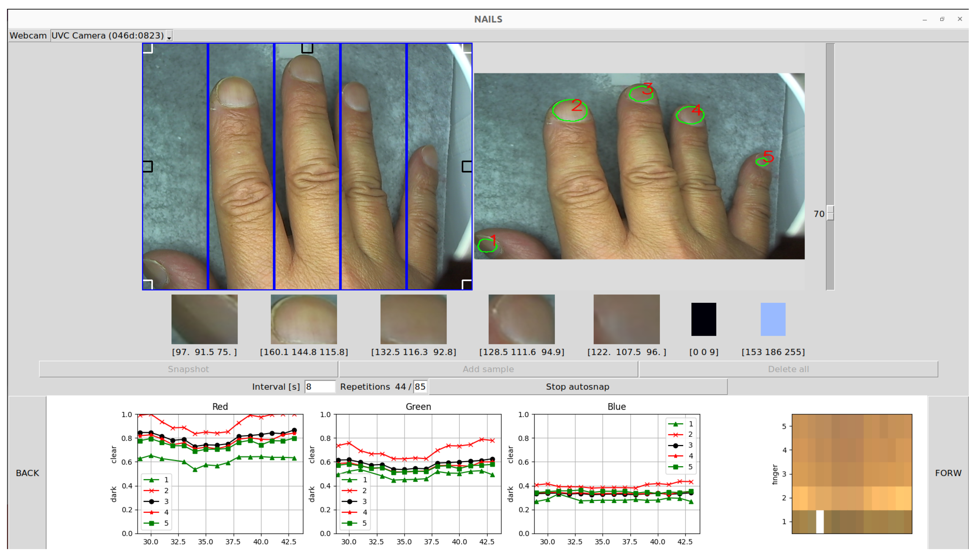Click the left-middle crop handle on webcam view
This screenshot has height=560, width=980.
click(148, 166)
